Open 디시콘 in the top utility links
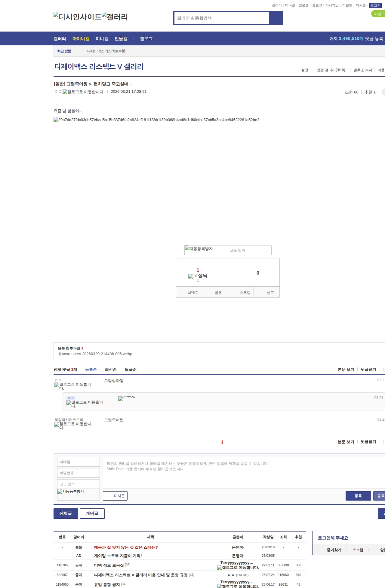385x588 pixels. point(361,5)
